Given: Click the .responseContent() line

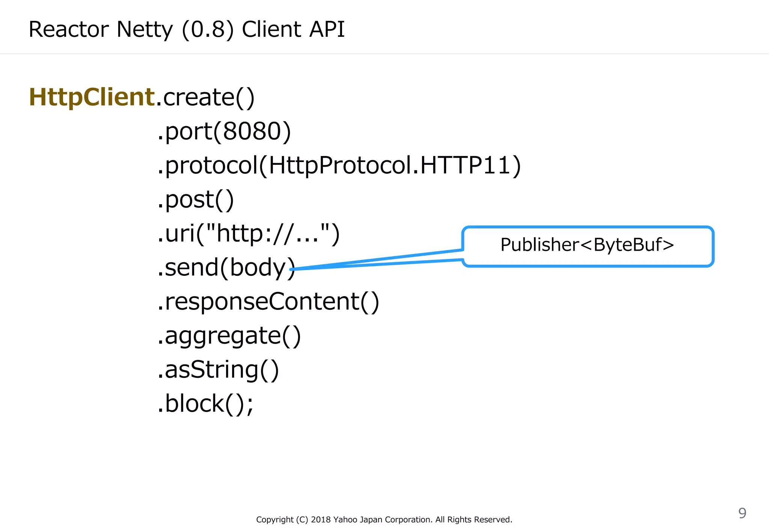Looking at the screenshot, I should tap(268, 302).
